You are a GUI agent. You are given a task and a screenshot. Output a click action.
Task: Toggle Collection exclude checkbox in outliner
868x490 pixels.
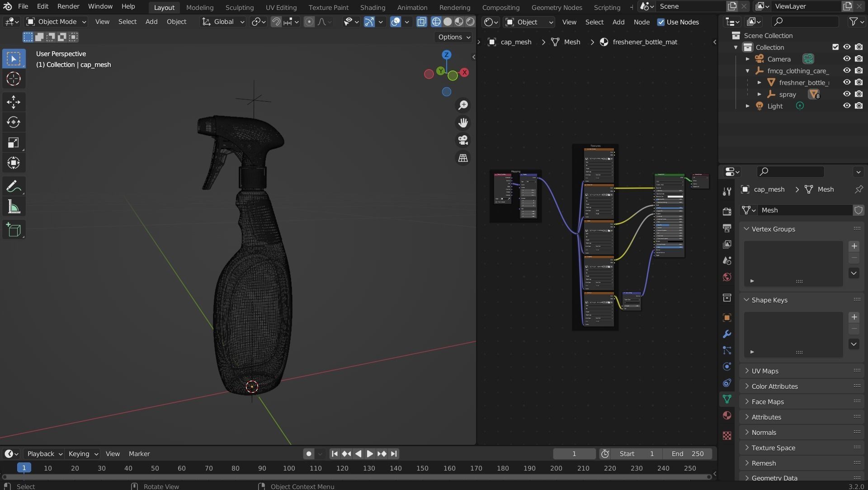(835, 47)
